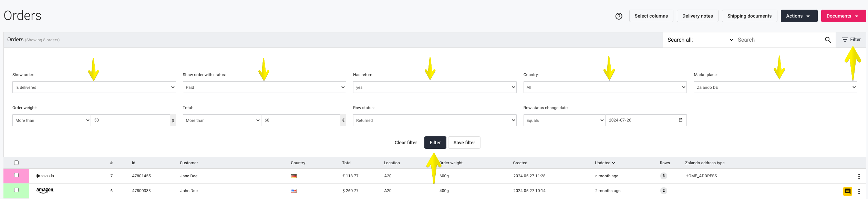
Task: Open the yellow comment icon on Amazon order
Action: point(848,191)
